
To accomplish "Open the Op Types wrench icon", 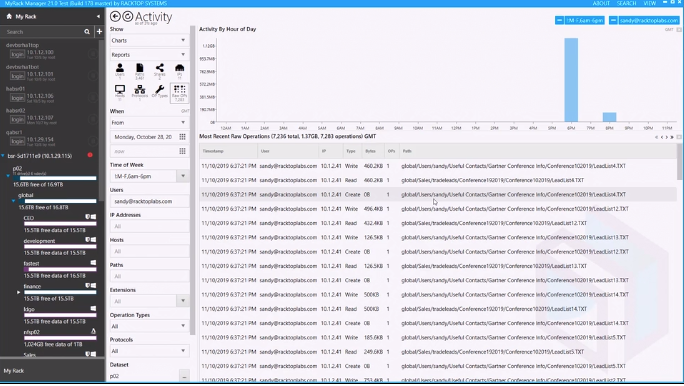I will pyautogui.click(x=160, y=92).
